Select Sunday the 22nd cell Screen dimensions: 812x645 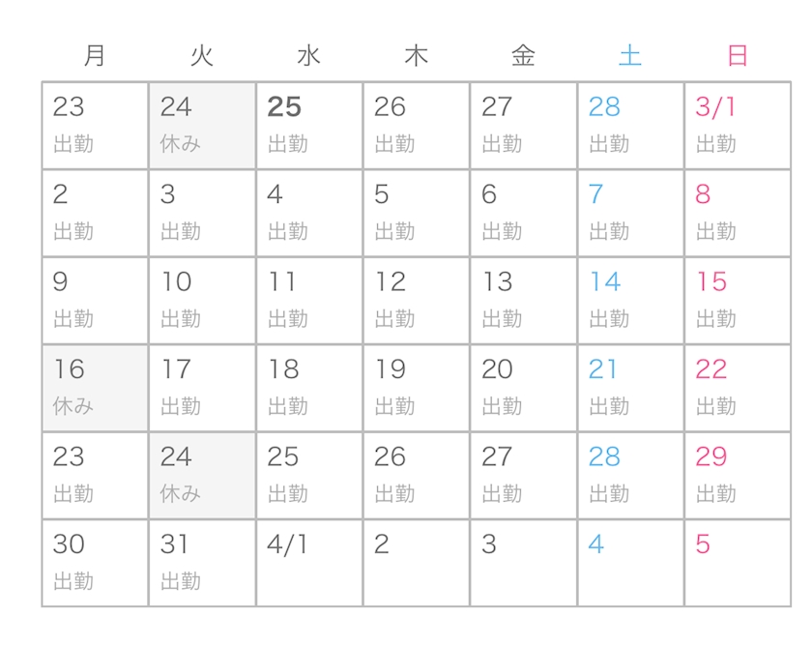(x=738, y=388)
